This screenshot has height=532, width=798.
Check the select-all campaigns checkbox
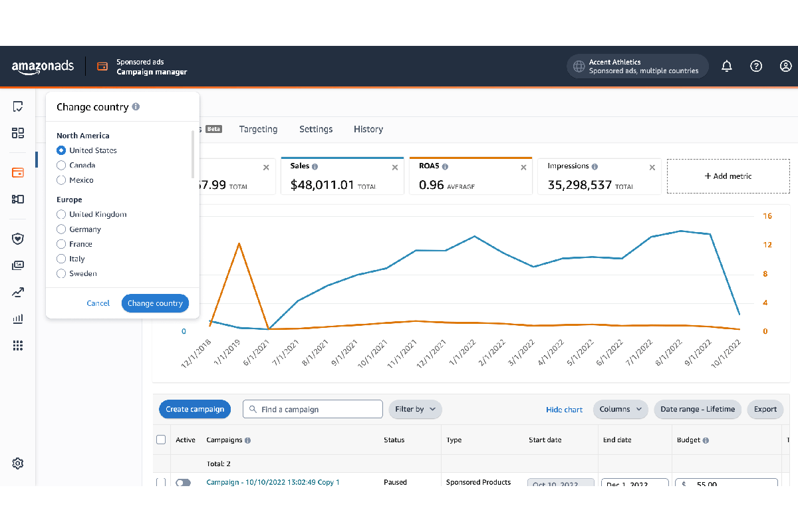[161, 440]
